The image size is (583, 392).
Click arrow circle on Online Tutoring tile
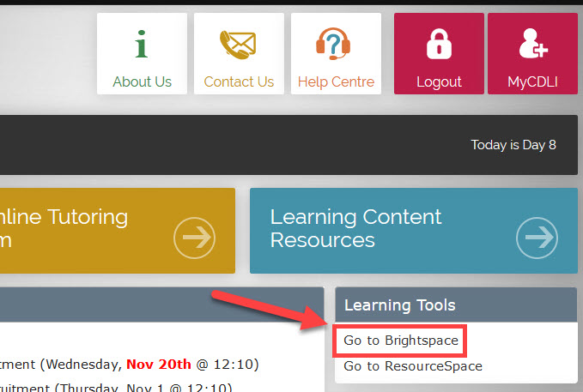pos(194,238)
